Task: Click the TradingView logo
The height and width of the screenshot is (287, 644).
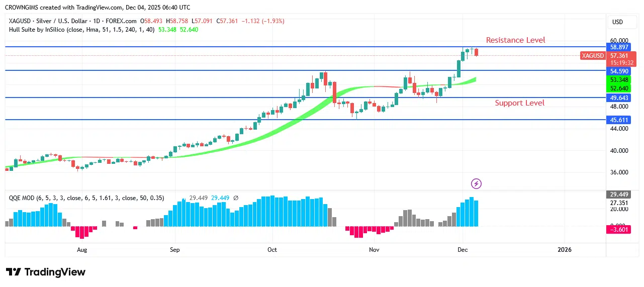Action: click(x=46, y=272)
